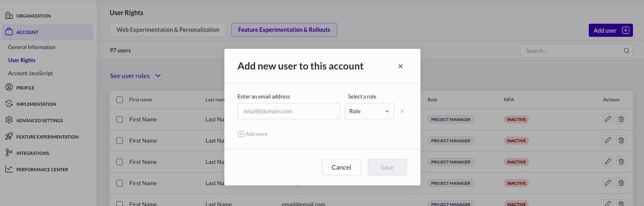Screen dimensions: 644x206
Task: Click the Organization building icon
Action: [9, 16]
